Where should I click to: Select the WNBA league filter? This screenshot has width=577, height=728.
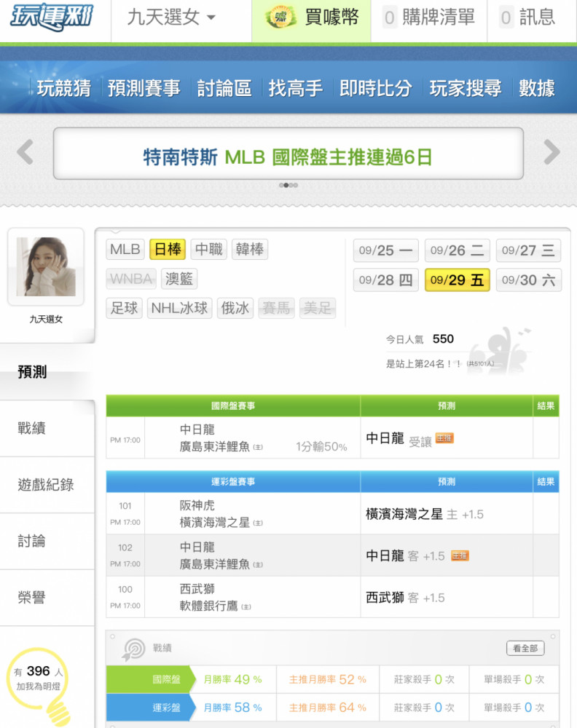[x=131, y=279]
